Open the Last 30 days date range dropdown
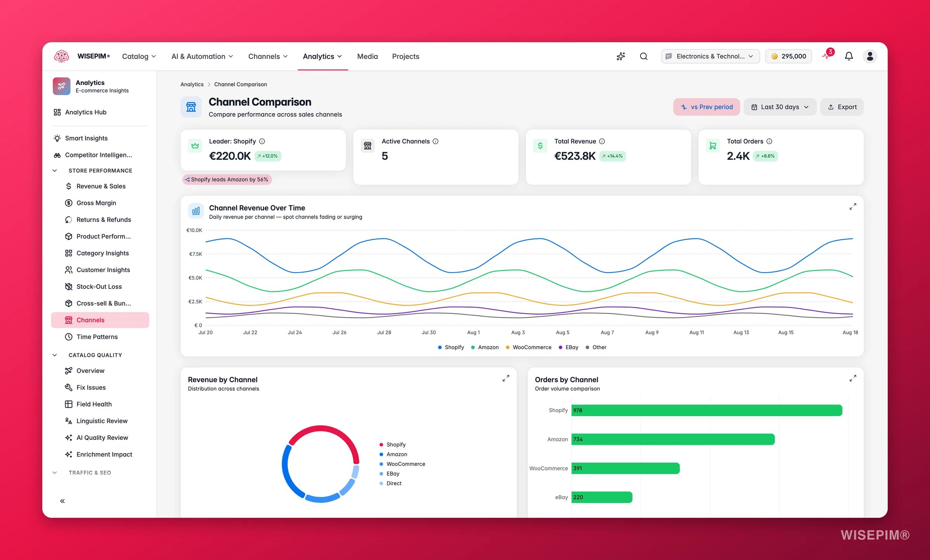 click(780, 107)
